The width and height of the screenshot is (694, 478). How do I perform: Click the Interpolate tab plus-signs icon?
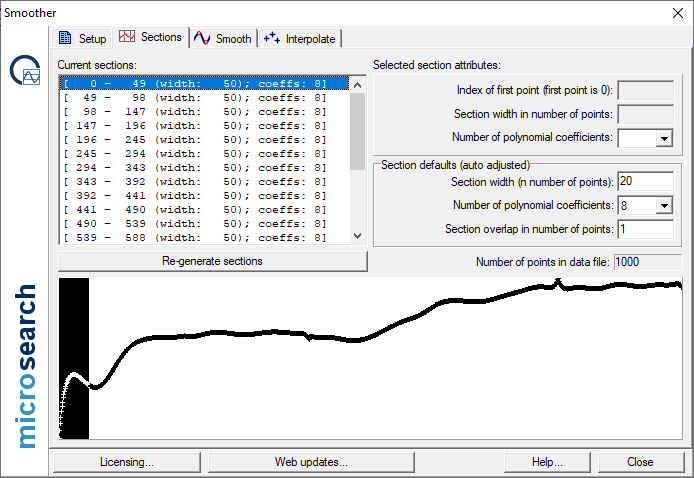tap(272, 38)
